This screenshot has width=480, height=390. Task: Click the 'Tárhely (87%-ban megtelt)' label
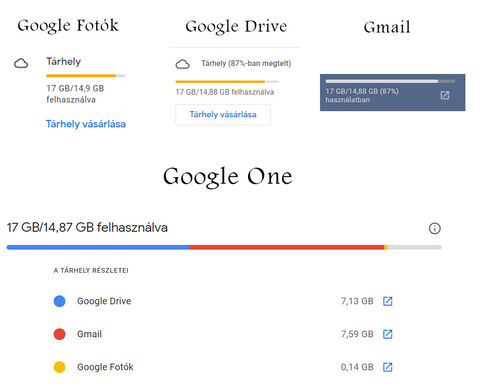click(x=246, y=63)
